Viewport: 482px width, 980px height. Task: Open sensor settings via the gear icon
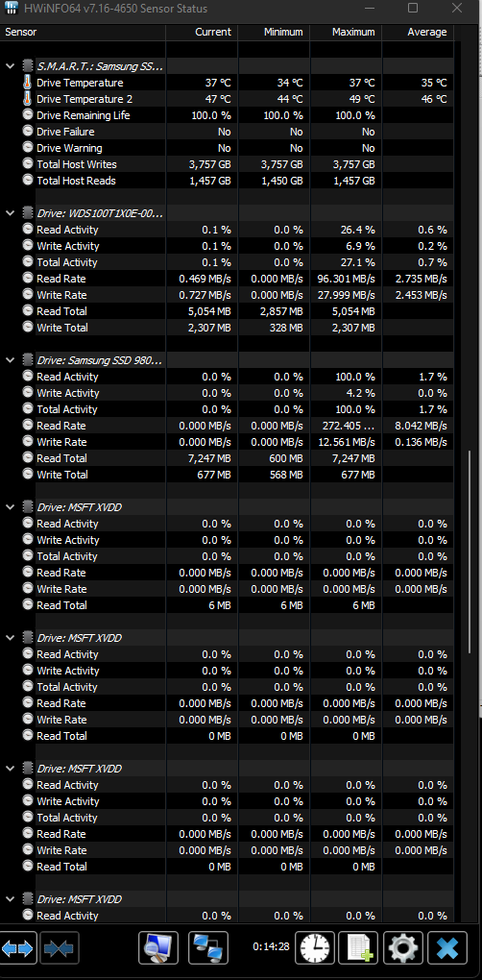tap(402, 948)
